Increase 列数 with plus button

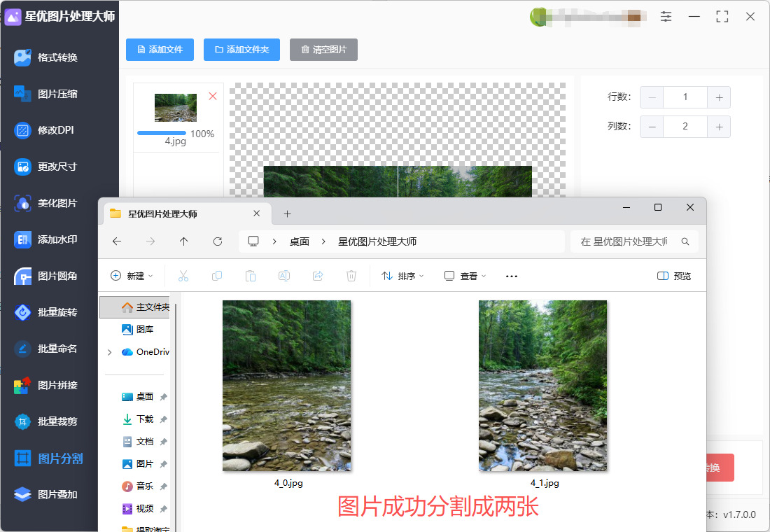(719, 127)
